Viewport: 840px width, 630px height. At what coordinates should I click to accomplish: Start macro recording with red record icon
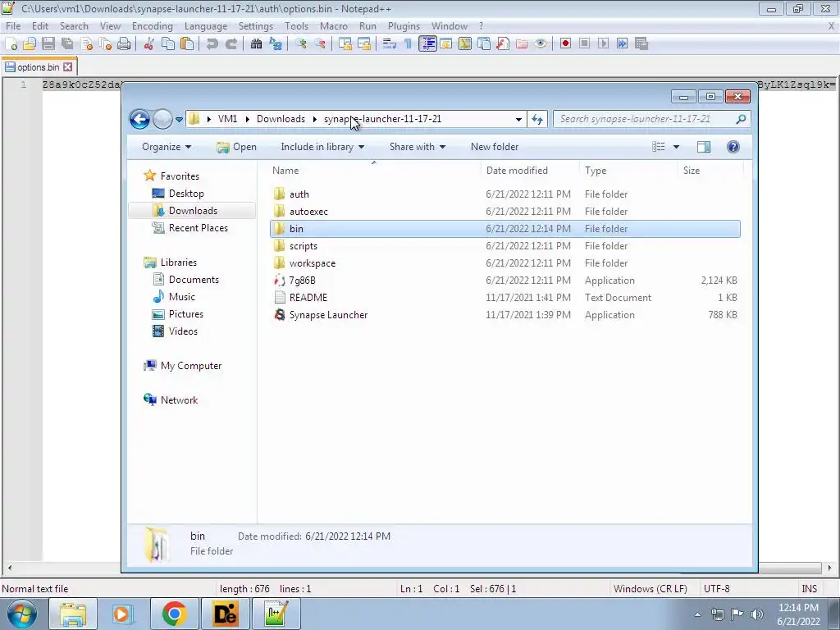(x=565, y=44)
